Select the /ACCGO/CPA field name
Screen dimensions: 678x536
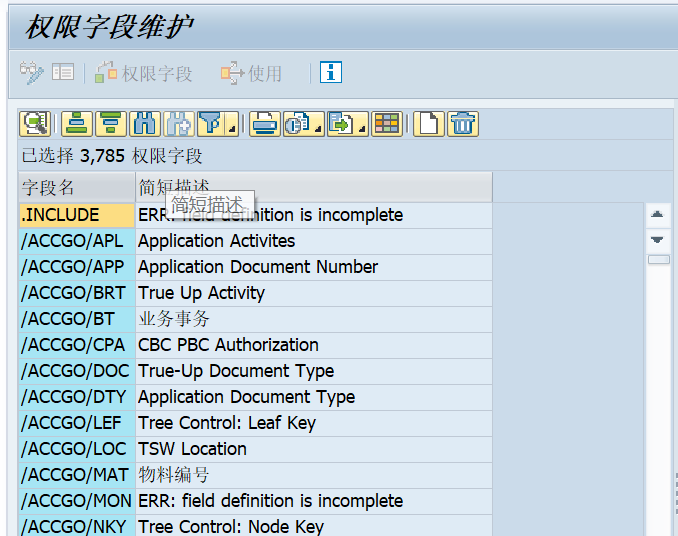pos(77,345)
